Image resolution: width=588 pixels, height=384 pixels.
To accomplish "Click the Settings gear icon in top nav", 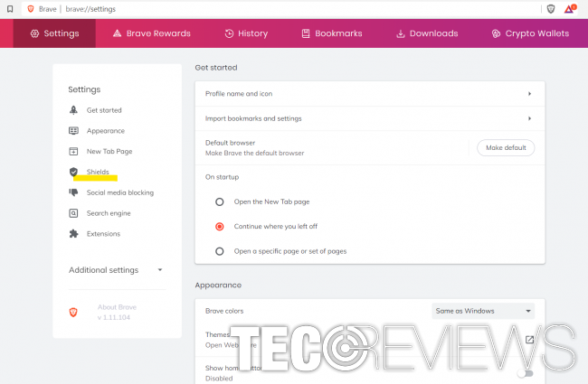I will [34, 33].
